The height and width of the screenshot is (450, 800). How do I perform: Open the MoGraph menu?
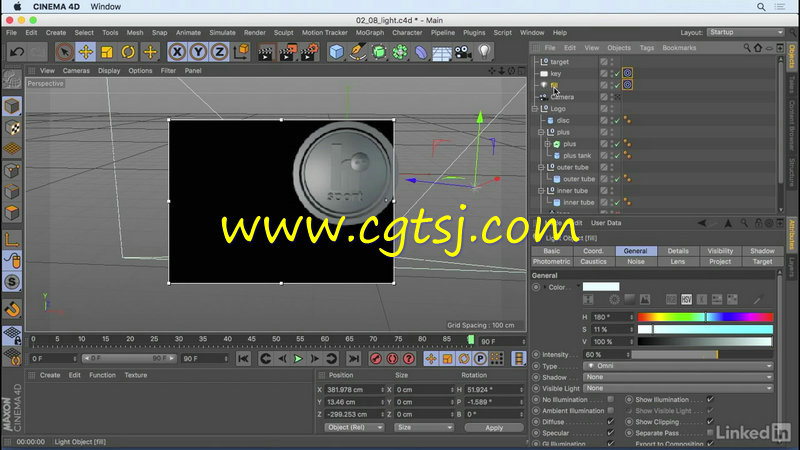[x=369, y=32]
